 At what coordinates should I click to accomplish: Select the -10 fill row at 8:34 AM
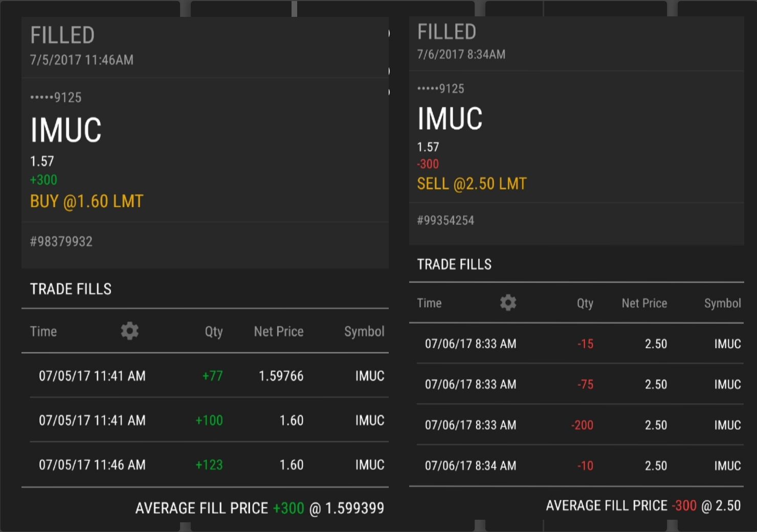tap(578, 466)
